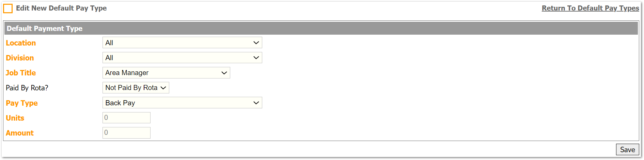This screenshot has height=160, width=644.
Task: Open the Job Title dropdown showing Area Manager
Action: click(166, 73)
